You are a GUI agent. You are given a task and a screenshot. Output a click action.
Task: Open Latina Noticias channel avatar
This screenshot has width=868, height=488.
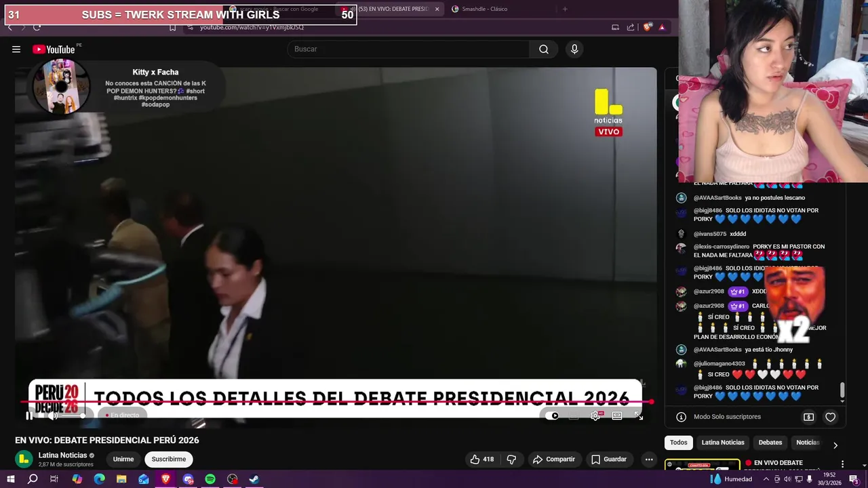point(24,459)
